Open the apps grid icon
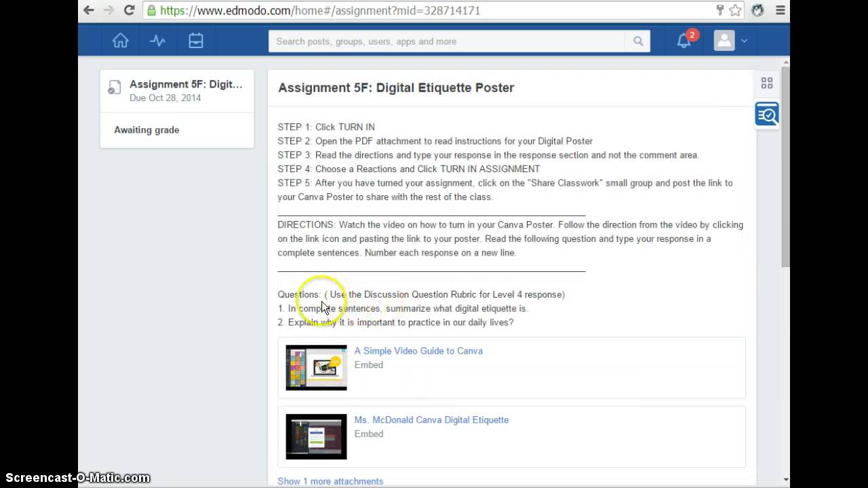This screenshot has width=868, height=488. pyautogui.click(x=767, y=83)
